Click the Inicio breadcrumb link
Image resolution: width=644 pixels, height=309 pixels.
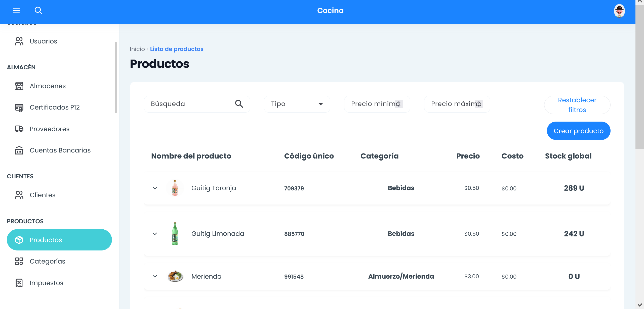[x=137, y=49]
